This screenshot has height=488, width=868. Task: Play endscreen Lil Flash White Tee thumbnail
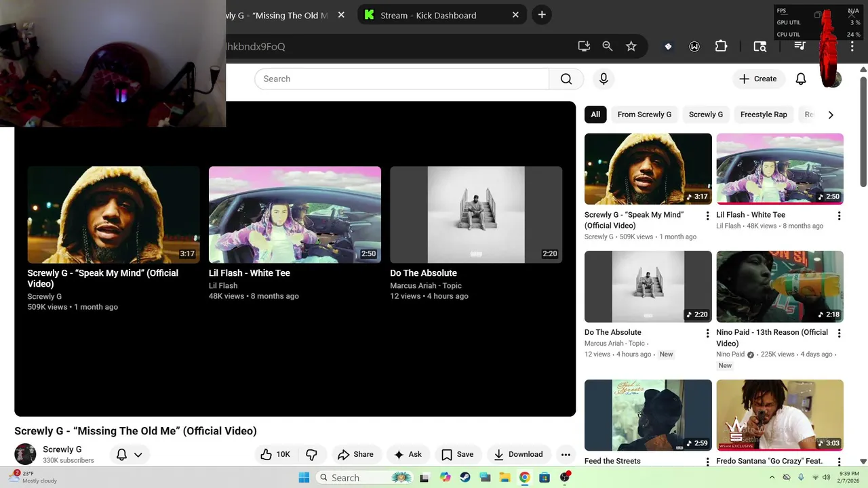[295, 214]
